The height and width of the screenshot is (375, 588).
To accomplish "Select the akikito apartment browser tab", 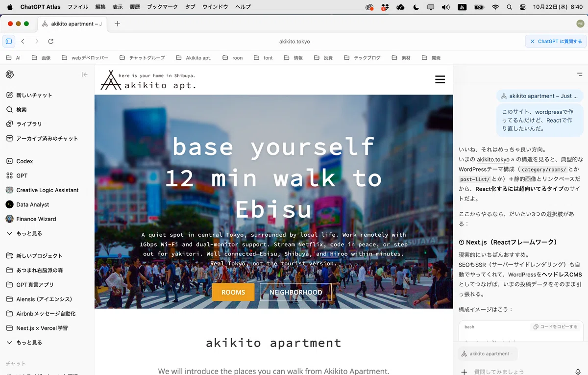I will (72, 24).
